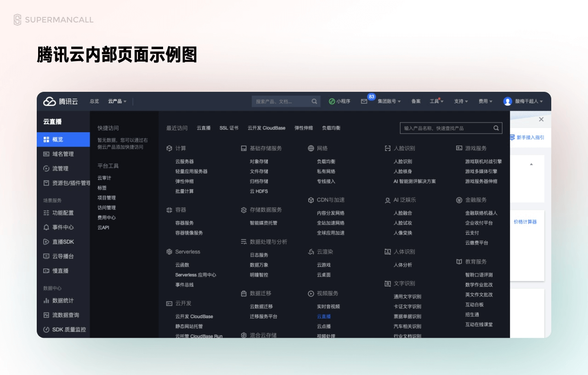Select 概览 in the sidebar
This screenshot has height=375, width=588.
point(63,140)
